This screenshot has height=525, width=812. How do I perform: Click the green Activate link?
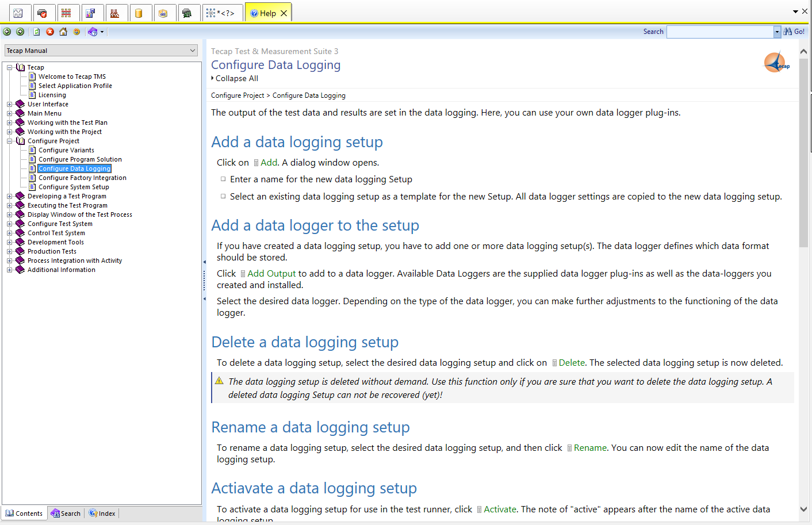(500, 509)
